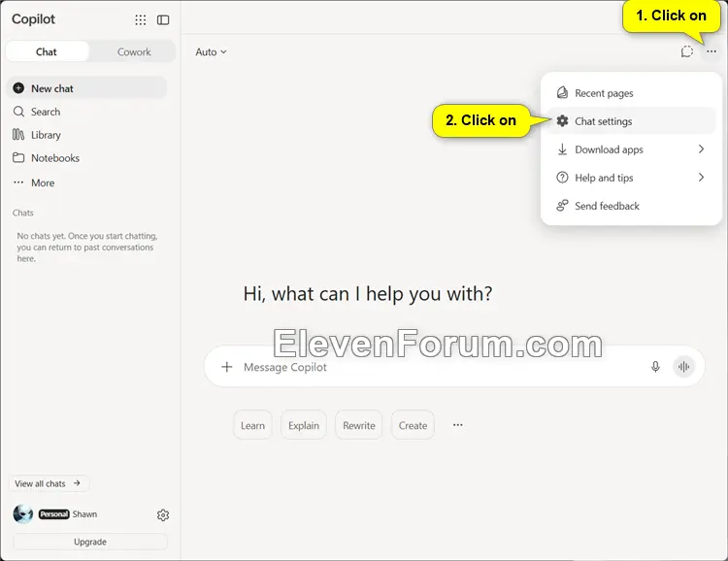Switch to the Cowork tab
728x561 pixels.
(x=134, y=51)
